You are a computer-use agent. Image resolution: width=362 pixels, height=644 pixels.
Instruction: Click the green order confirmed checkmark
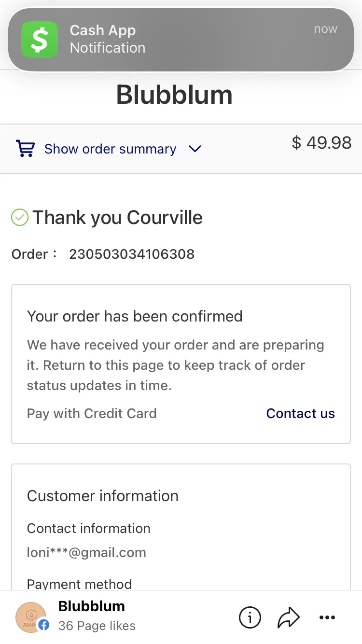tap(20, 218)
